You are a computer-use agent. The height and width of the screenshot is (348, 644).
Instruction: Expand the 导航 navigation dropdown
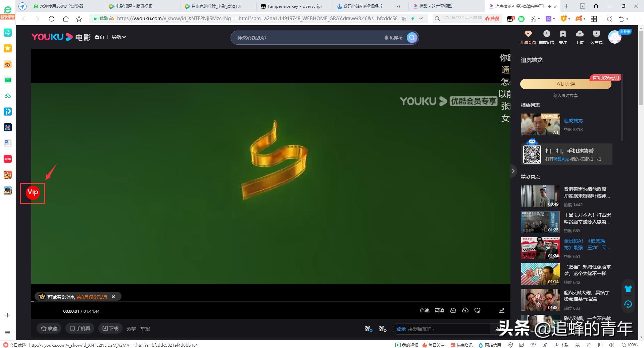(119, 37)
